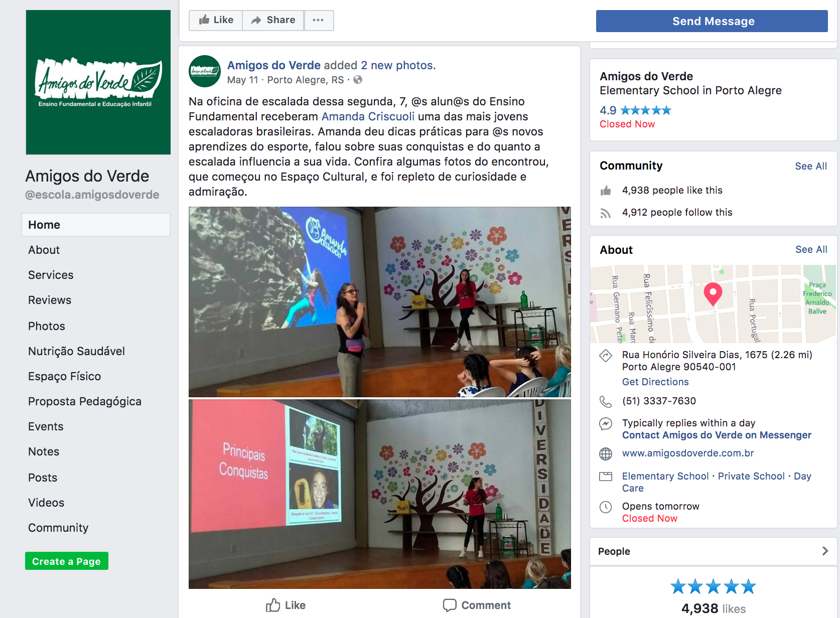Screen dimensions: 840x618
Task: Open the Principais Conquistas photo
Action: pyautogui.click(x=380, y=494)
